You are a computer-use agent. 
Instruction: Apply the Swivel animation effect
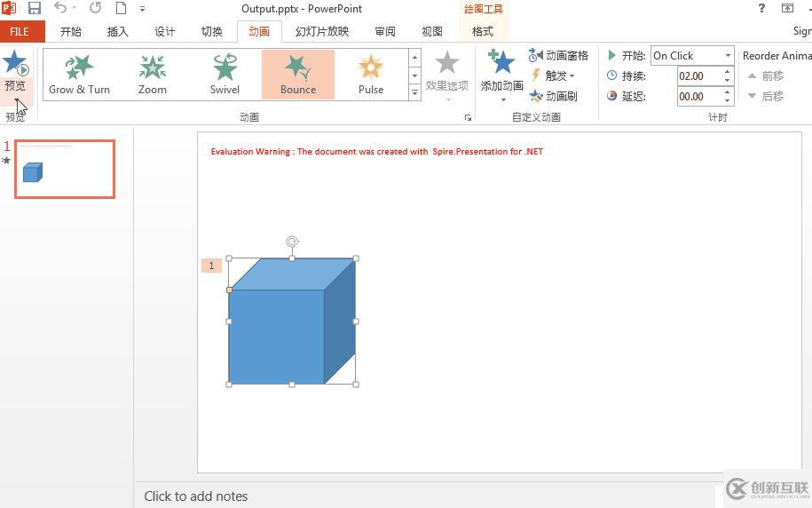pyautogui.click(x=225, y=75)
